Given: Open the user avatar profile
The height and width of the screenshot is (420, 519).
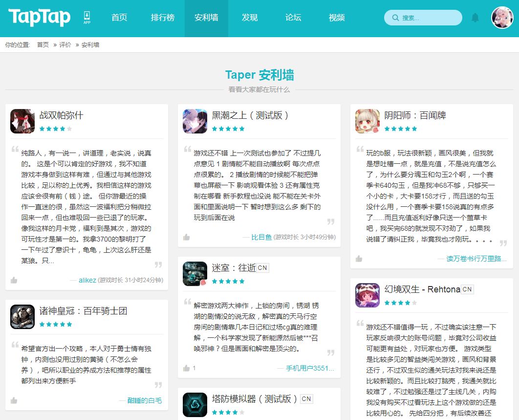Looking at the screenshot, I should pyautogui.click(x=502, y=18).
